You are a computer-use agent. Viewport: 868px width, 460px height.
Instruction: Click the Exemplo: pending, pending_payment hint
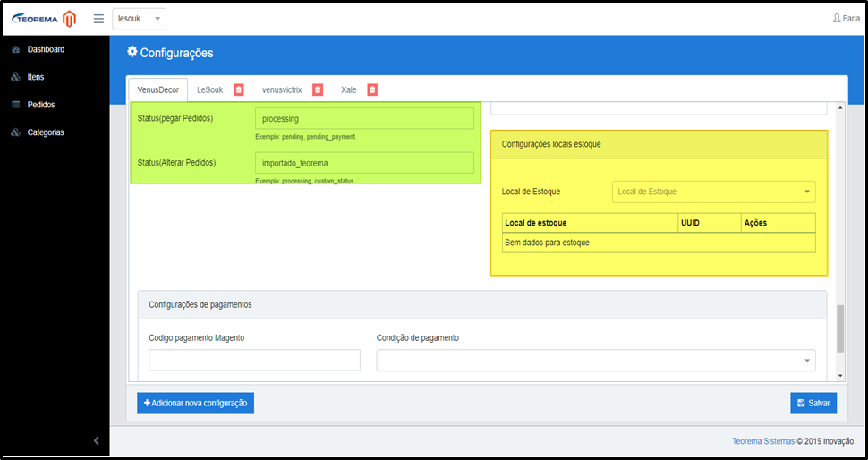coord(305,136)
